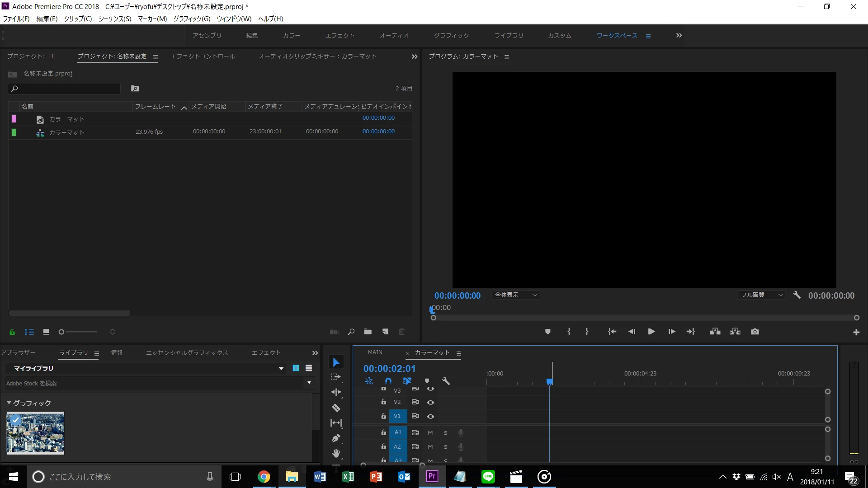
Task: Toggle nest sequence insert option icon
Action: [369, 381]
